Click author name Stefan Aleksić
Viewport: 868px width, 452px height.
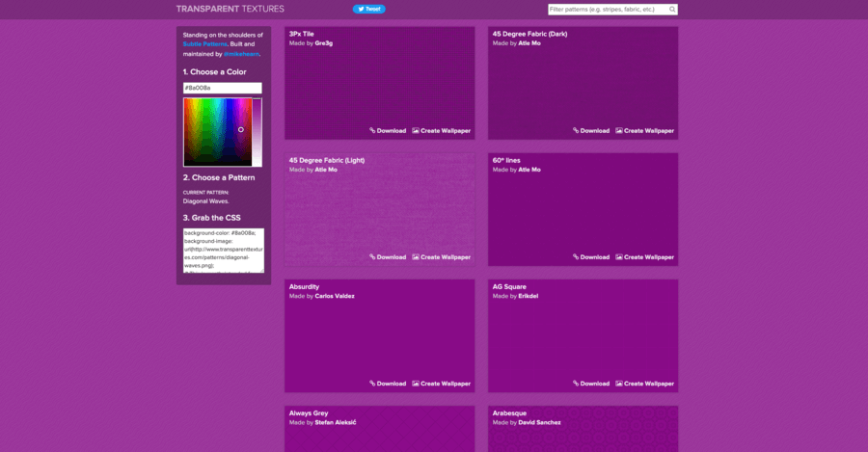click(336, 423)
